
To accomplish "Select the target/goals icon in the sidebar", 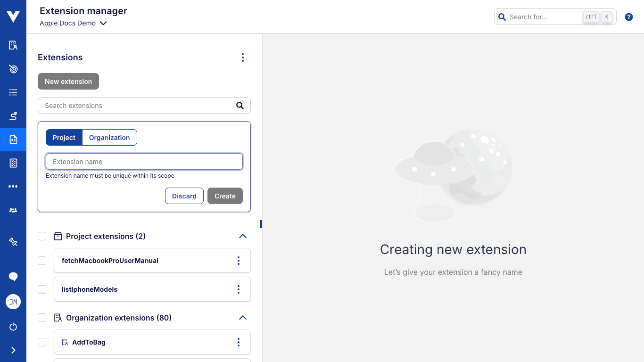I will click(13, 69).
